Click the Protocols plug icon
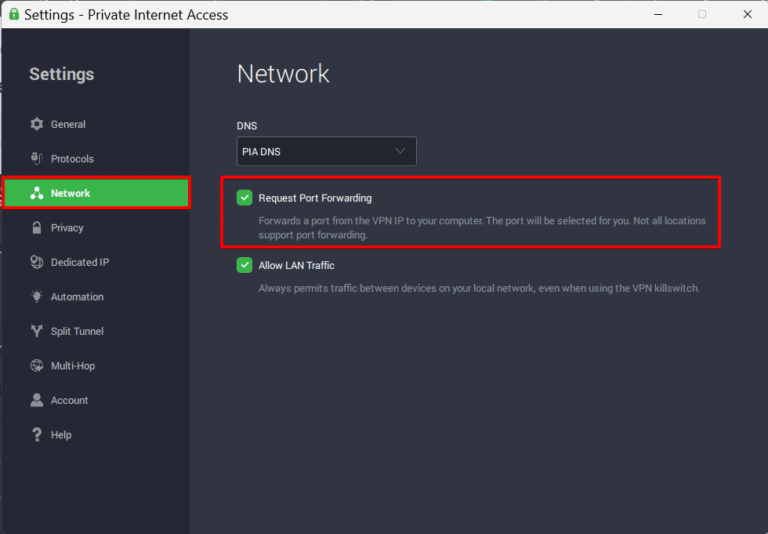This screenshot has height=534, width=768. [37, 158]
